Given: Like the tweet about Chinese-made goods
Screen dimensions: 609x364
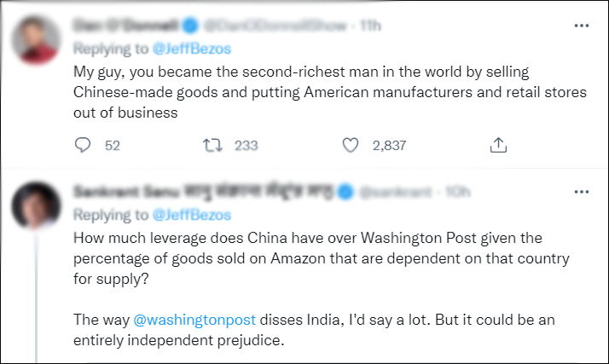Looking at the screenshot, I should click(x=350, y=146).
